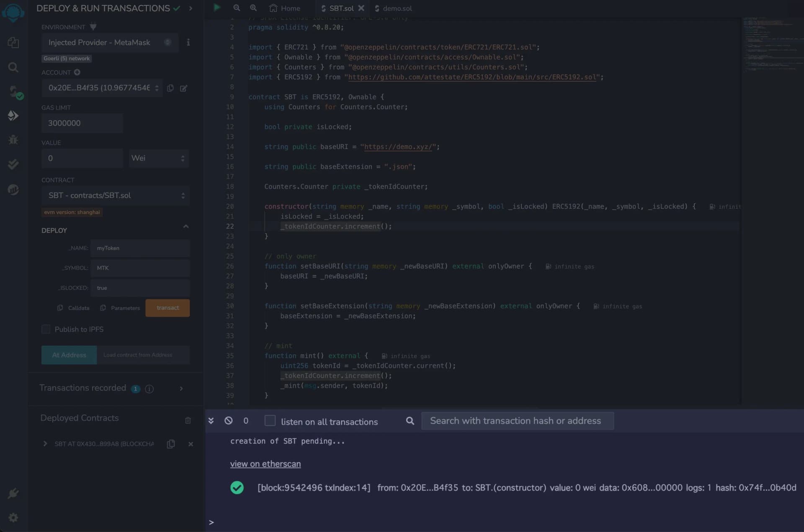Collapse the Deploy parameters section
This screenshot has height=532, width=804.
(186, 227)
